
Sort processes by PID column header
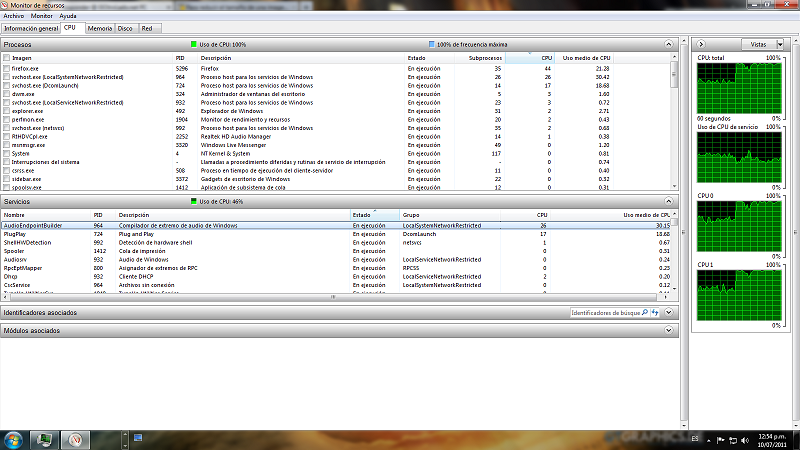(185, 58)
